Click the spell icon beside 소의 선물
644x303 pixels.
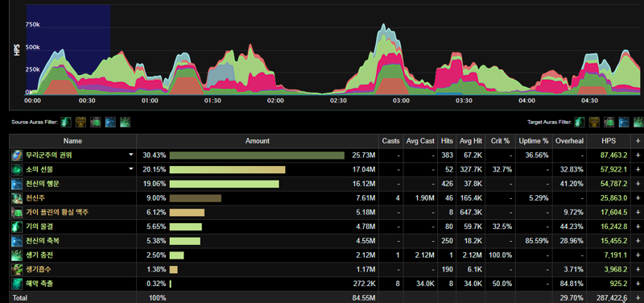point(17,169)
